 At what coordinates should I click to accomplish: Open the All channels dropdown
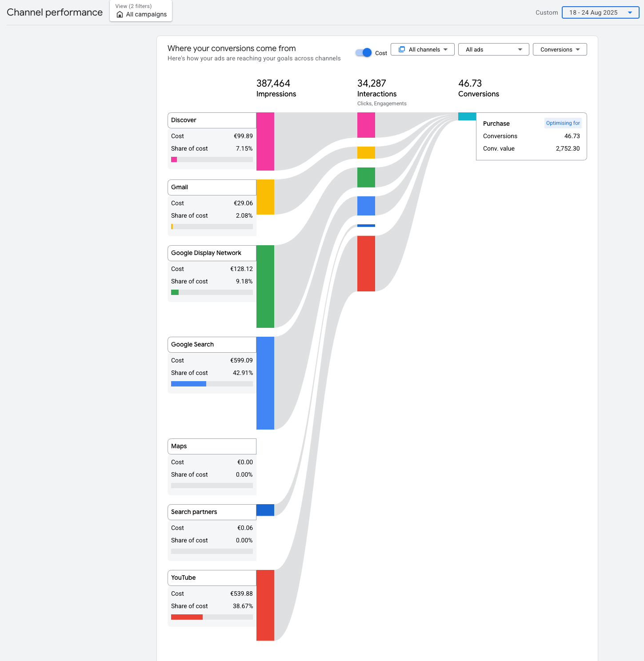click(423, 49)
